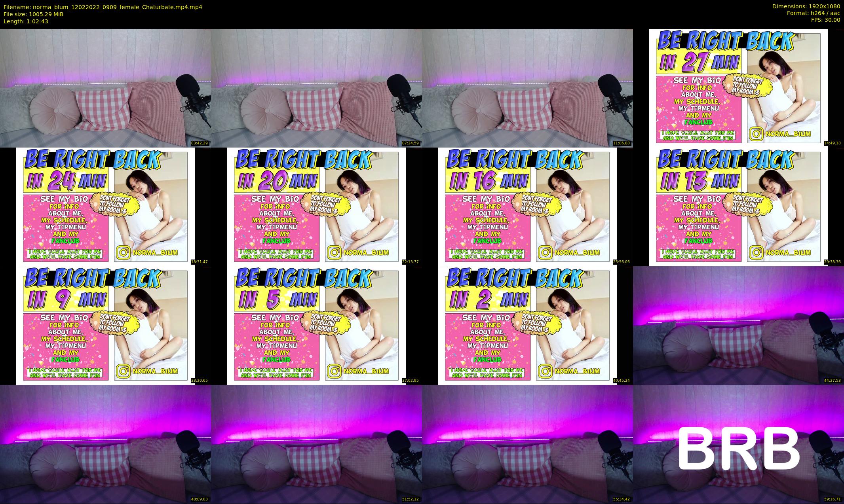The image size is (844, 504).
Task: Click the 14:49.18 timestamp label
Action: (x=834, y=143)
